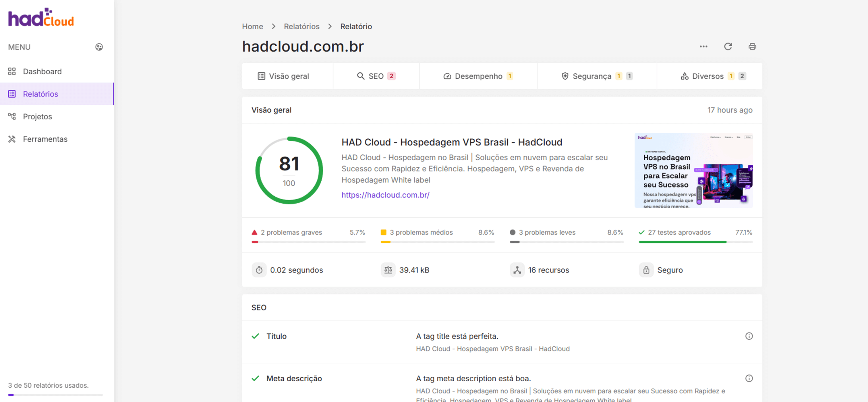
Task: Click 2 problemas graves label
Action: 291,233
